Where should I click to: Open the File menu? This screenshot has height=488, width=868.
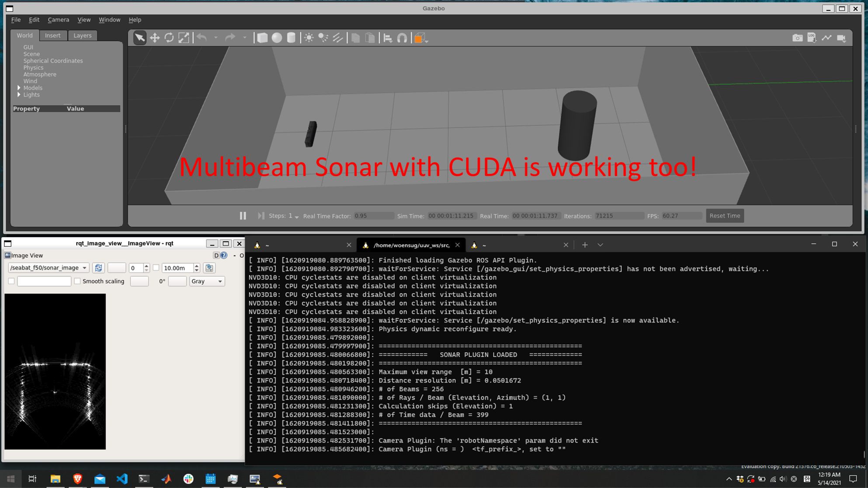click(x=16, y=20)
